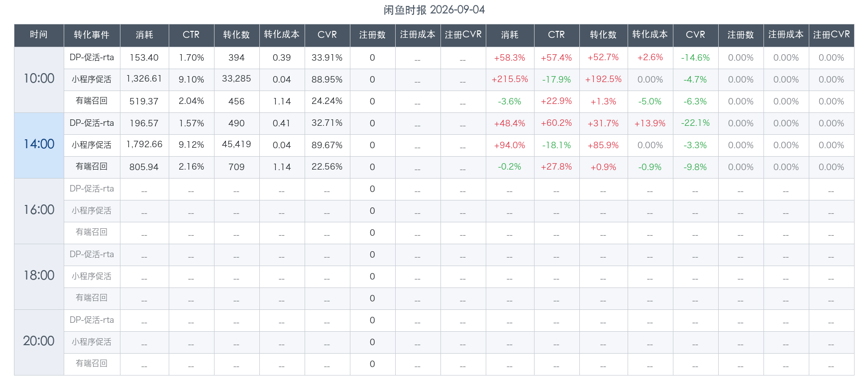Select the change value -14.6%
This screenshot has height=379, width=868.
[x=695, y=58]
